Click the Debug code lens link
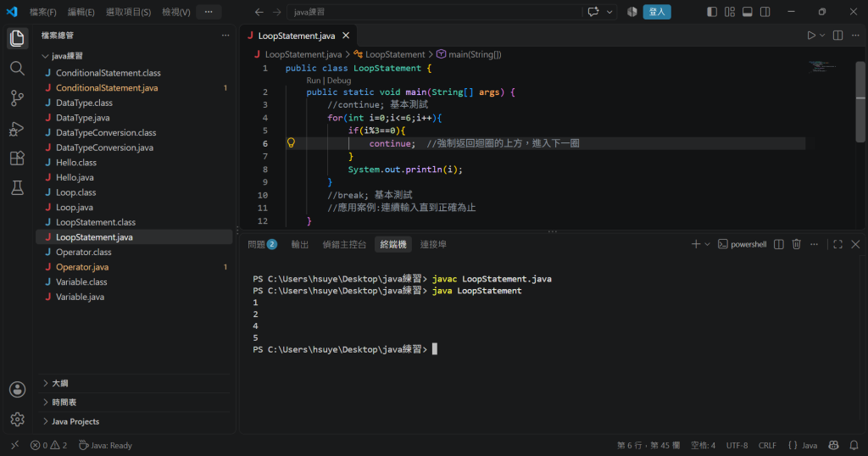The width and height of the screenshot is (868, 456). click(339, 81)
